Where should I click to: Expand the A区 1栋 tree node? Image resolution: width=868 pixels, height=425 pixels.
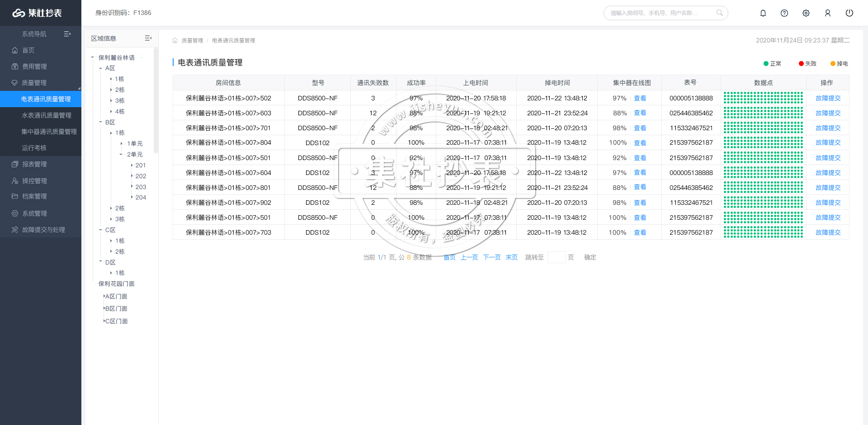tap(111, 79)
